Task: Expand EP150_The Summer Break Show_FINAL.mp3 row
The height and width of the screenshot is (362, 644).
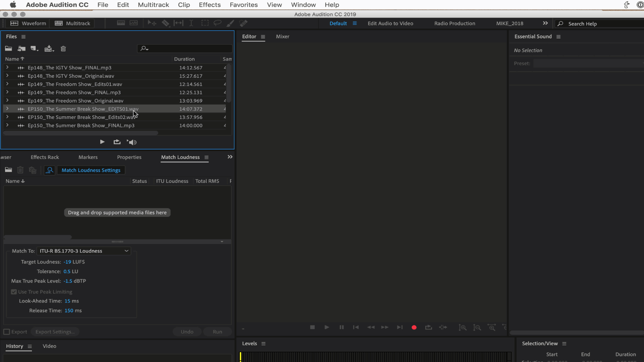Action: [7, 125]
